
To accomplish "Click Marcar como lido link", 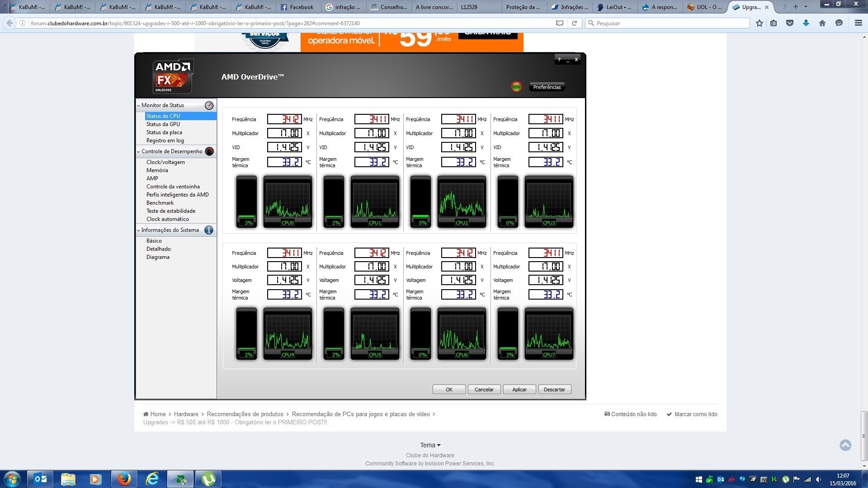I will (x=692, y=414).
